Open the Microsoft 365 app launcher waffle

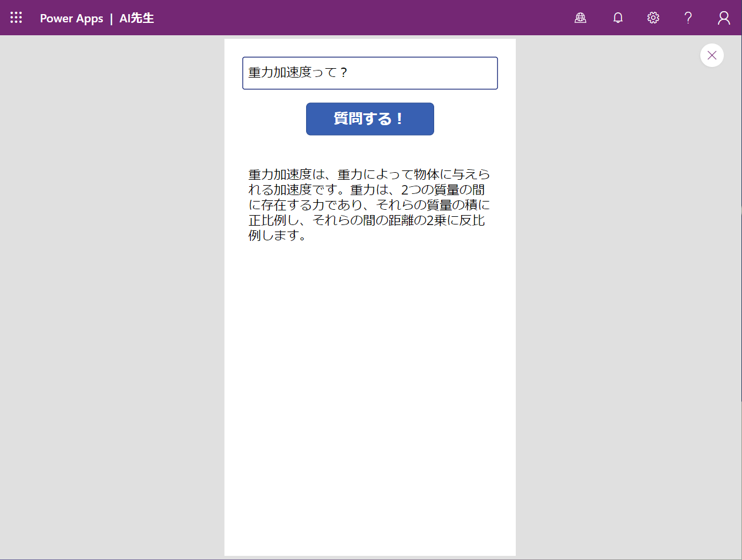pos(16,18)
